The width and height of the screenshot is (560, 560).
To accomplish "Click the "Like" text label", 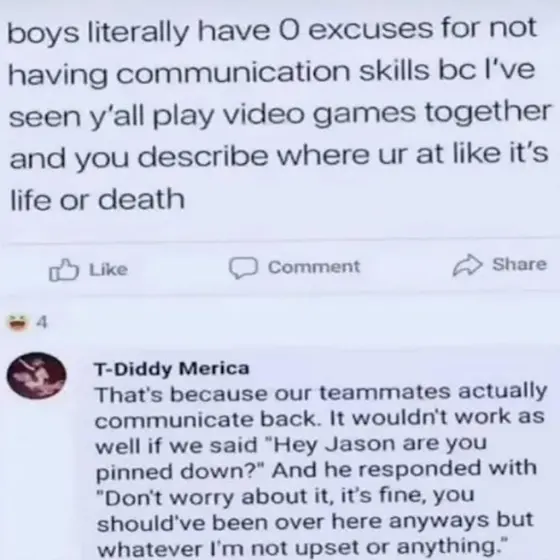I will pos(108,270).
